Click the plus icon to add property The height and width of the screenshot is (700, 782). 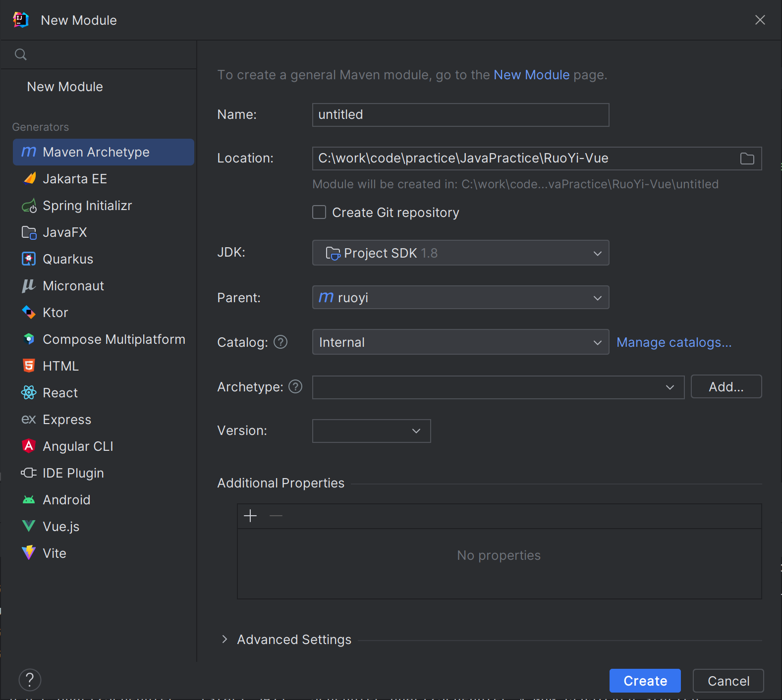coord(250,516)
